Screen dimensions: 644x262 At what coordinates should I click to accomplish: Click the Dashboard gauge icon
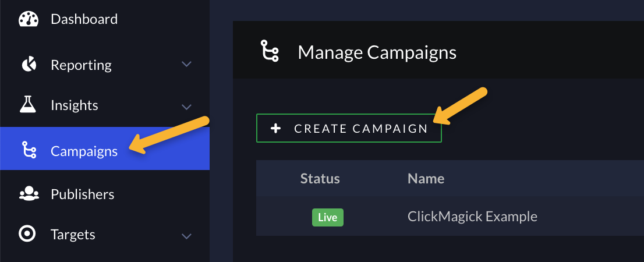click(x=29, y=19)
